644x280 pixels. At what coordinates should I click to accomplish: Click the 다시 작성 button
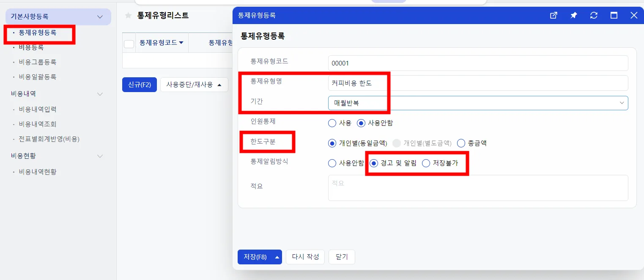coord(305,257)
